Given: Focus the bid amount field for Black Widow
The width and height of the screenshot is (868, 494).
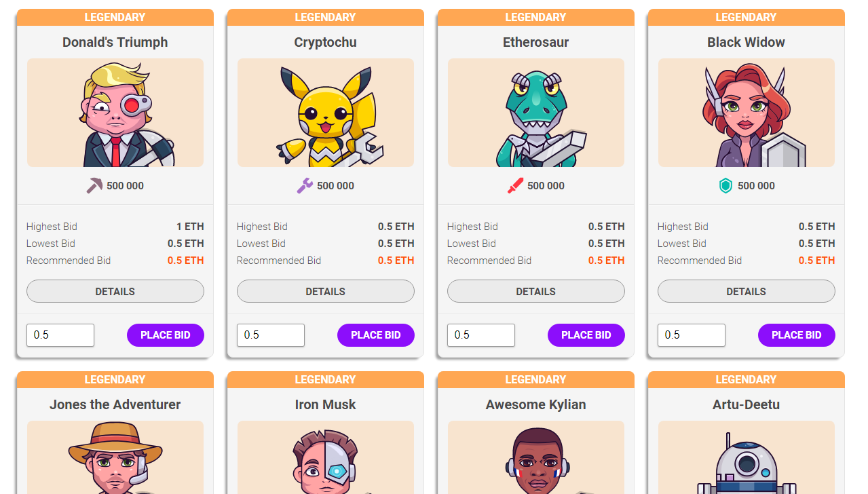Looking at the screenshot, I should click(692, 335).
